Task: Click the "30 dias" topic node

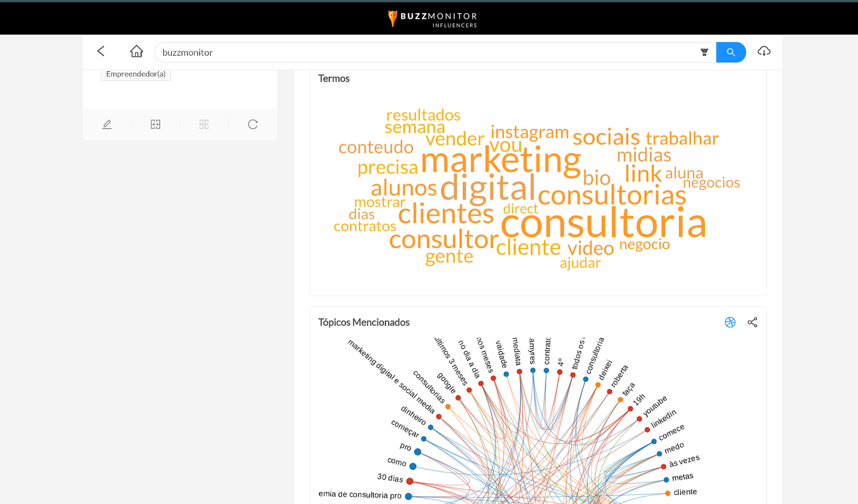Action: 409,481
